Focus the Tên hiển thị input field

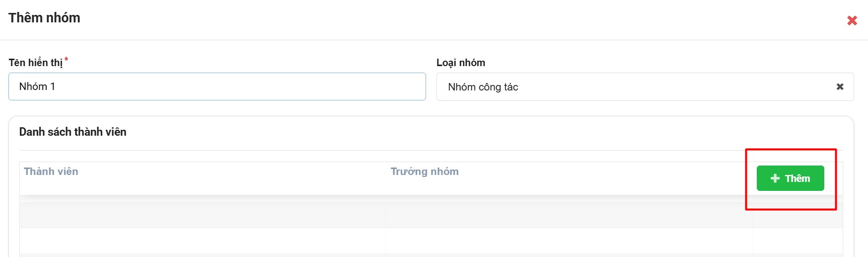point(217,86)
